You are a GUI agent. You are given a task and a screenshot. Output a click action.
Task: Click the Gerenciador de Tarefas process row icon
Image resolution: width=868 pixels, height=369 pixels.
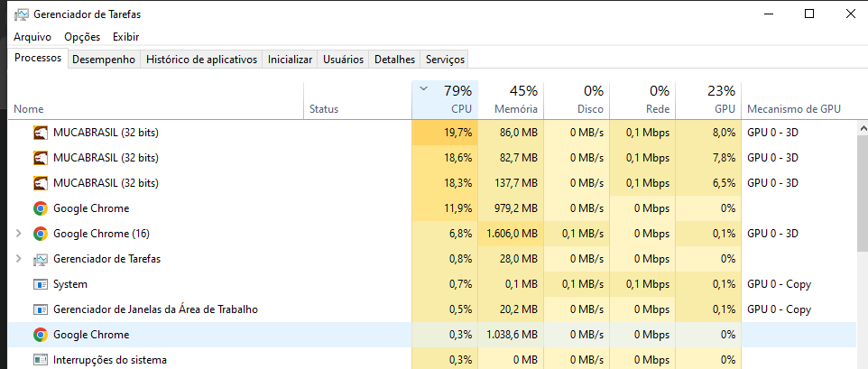tap(41, 259)
